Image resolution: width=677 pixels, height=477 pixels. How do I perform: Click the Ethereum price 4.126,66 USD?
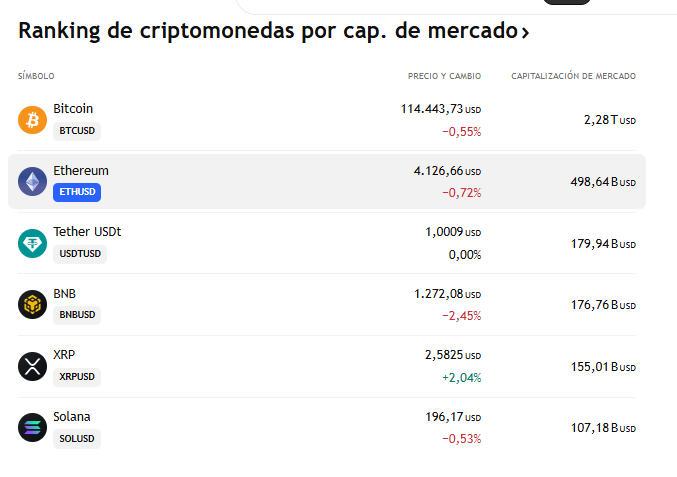[x=446, y=171]
